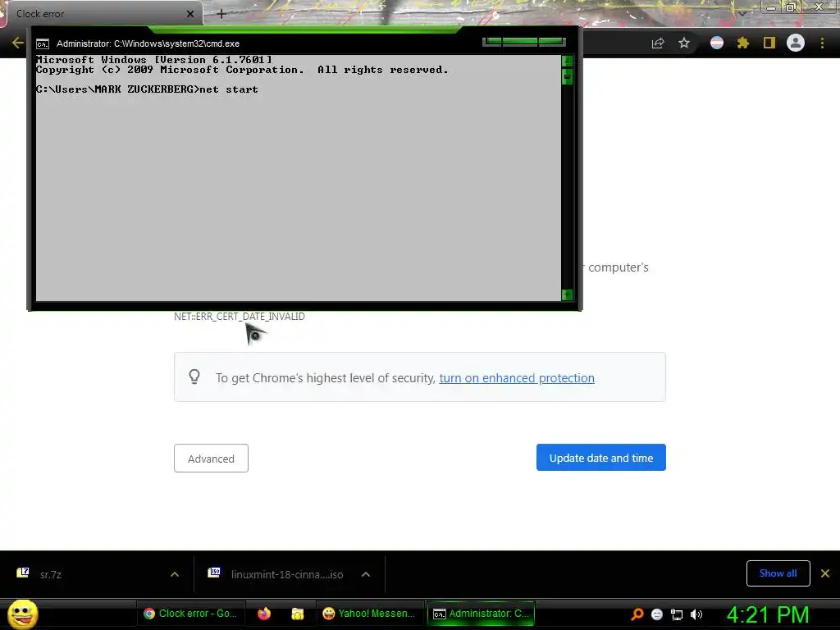The width and height of the screenshot is (840, 630).
Task: Open the Chrome profile avatar
Action: coord(796,43)
